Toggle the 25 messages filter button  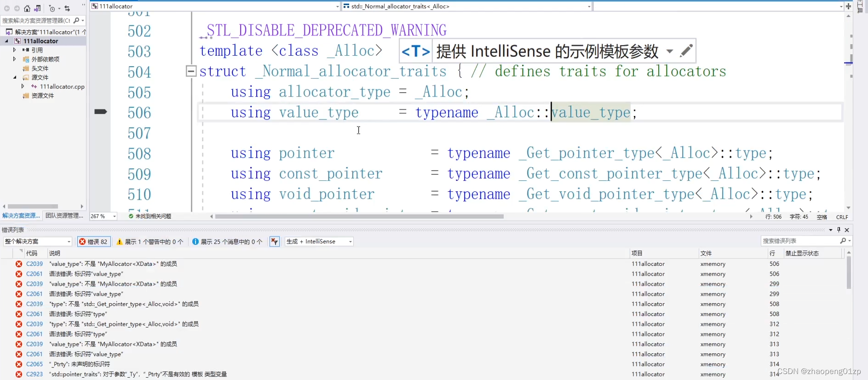point(227,242)
